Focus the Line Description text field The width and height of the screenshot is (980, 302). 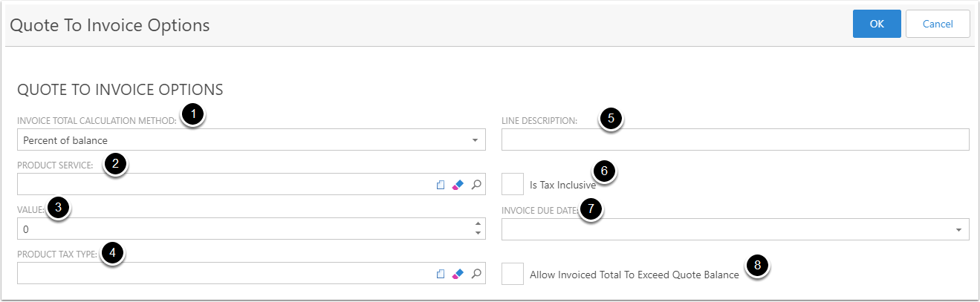click(736, 140)
